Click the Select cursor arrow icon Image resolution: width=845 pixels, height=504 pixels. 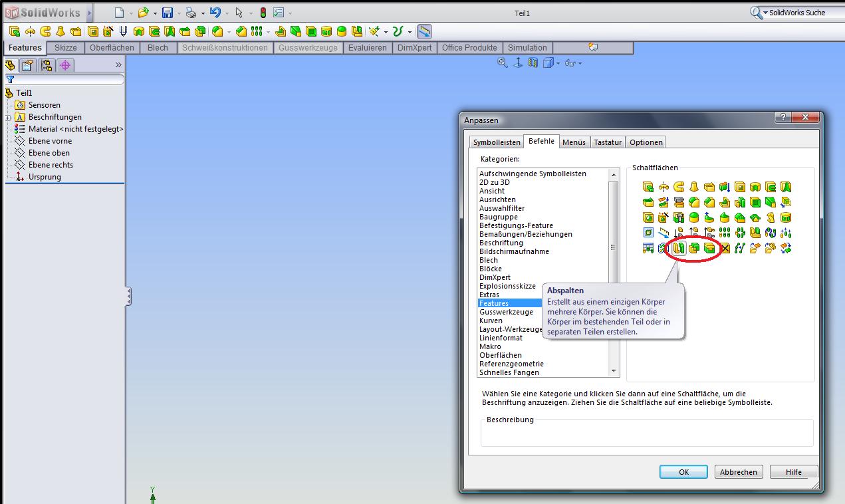click(x=239, y=13)
